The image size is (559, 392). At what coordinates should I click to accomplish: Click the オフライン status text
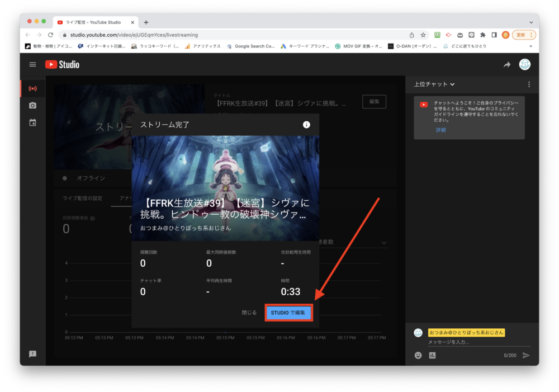point(91,178)
